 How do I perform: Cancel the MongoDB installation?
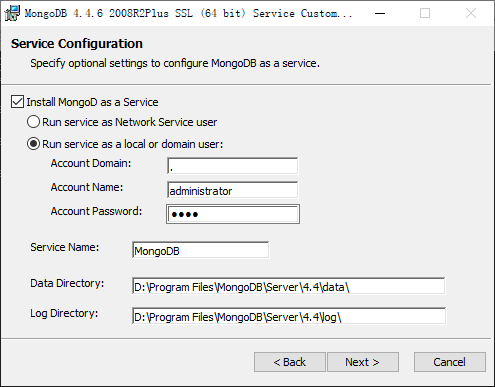coord(450,362)
